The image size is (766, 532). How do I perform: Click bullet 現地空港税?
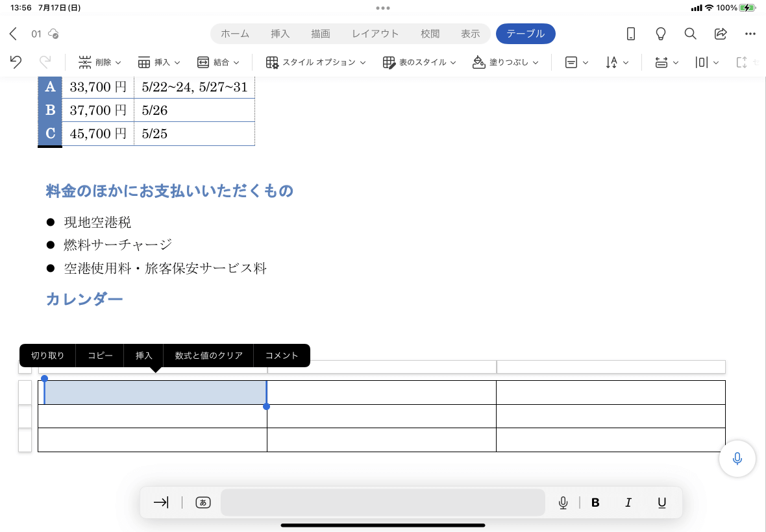click(x=97, y=223)
